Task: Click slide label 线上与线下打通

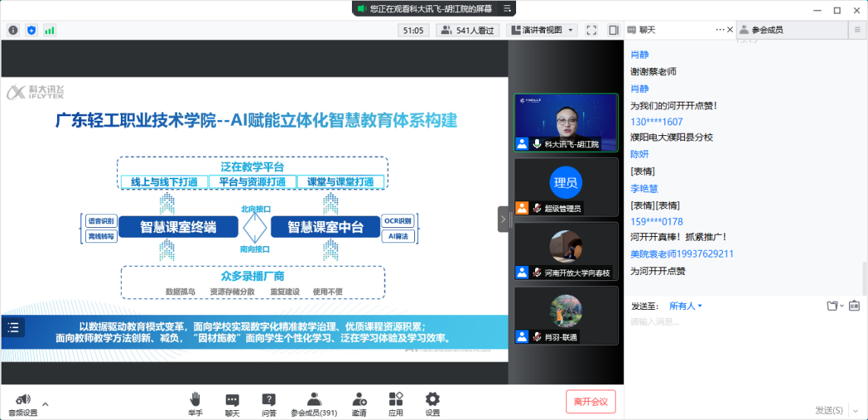Action: (x=165, y=182)
